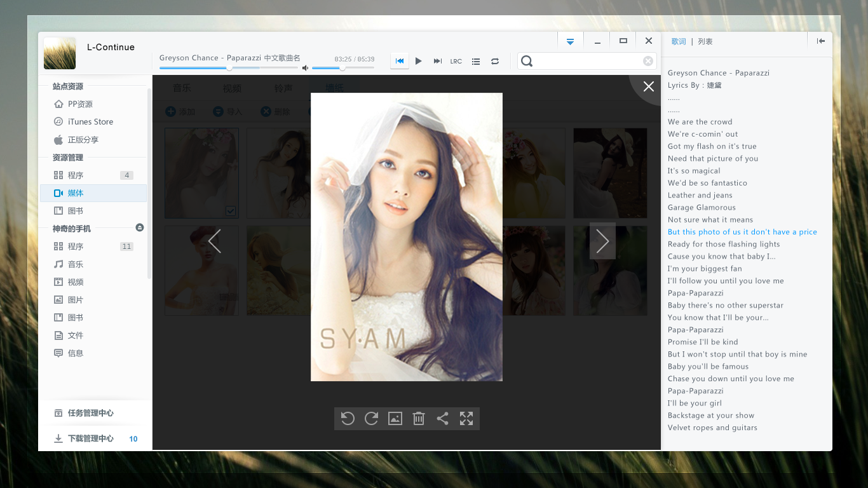View the image in fullscreen

(x=466, y=419)
